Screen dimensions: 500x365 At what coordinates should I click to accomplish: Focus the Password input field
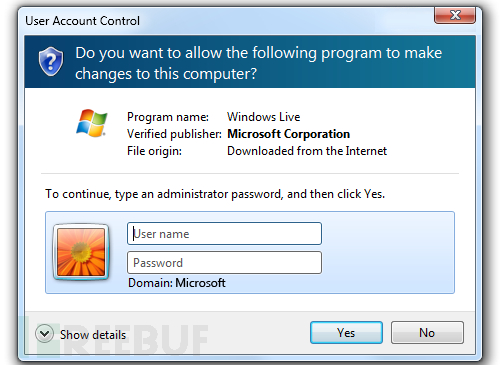224,263
